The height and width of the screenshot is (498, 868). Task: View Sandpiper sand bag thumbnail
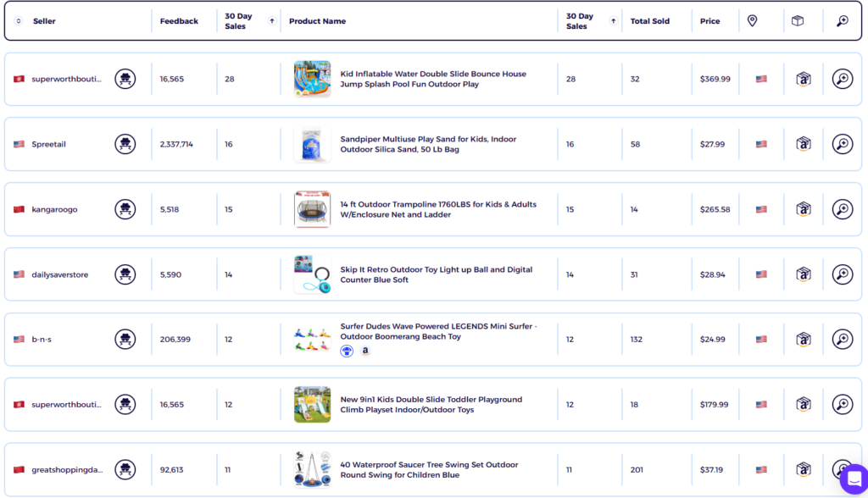[312, 145]
